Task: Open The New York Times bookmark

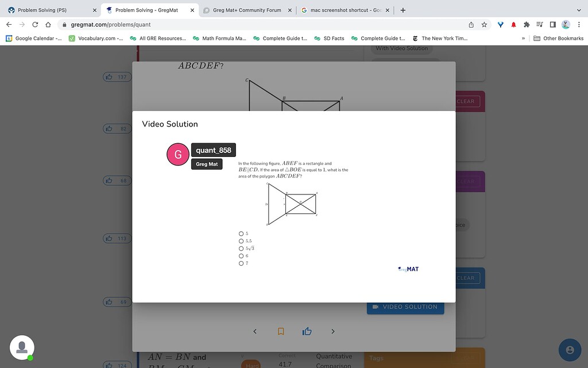Action: (440, 39)
